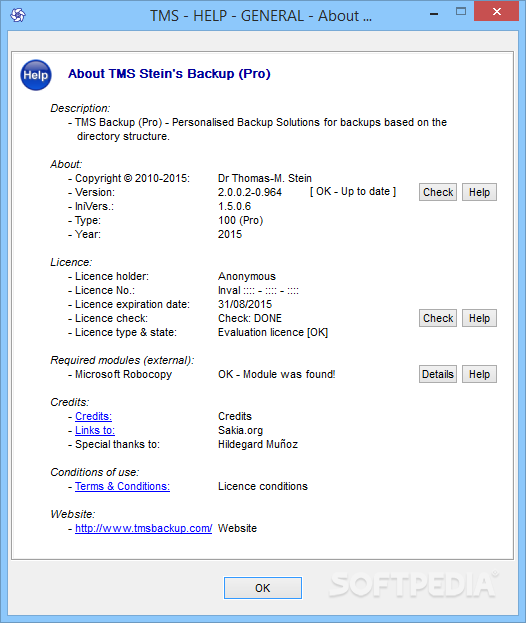526x623 pixels.
Task: Click Check button for licence check
Action: [x=438, y=318]
